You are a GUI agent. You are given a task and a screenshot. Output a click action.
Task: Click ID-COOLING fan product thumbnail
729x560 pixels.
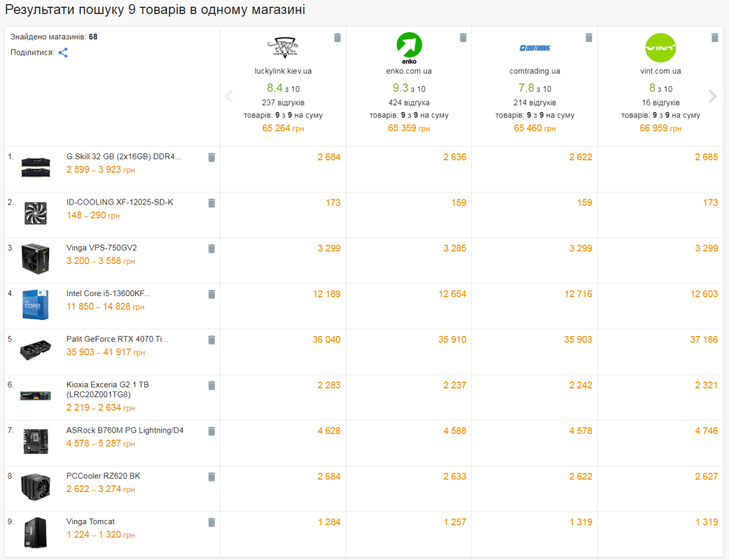(36, 213)
